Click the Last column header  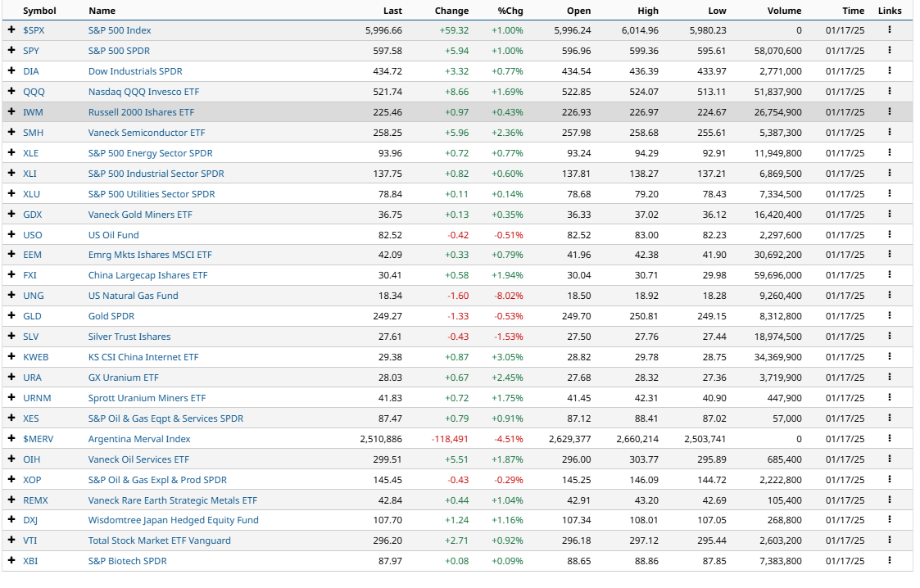[x=392, y=11]
